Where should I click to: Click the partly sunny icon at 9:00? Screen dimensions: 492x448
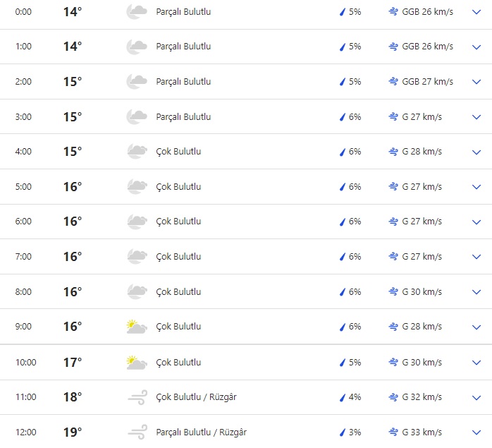click(x=136, y=327)
